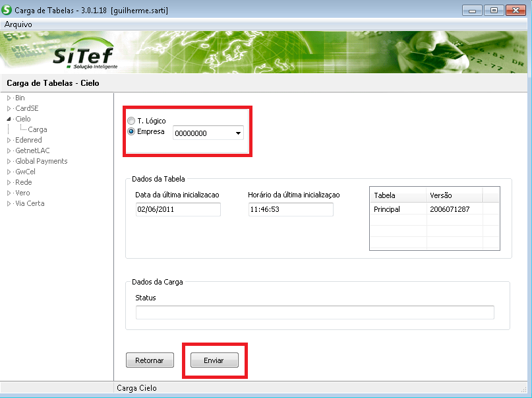The image size is (532, 398).
Task: Click the Versão column header
Action: (x=454, y=195)
